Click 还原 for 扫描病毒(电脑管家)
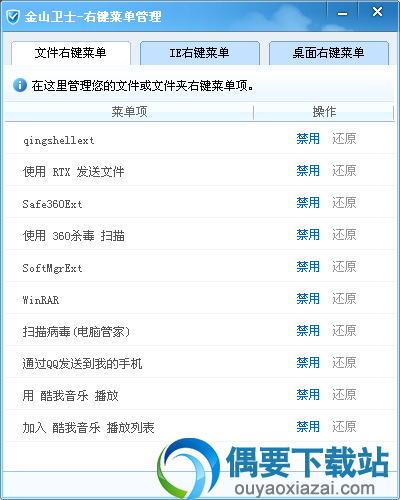Screen dimensions: 400x500 pos(344,331)
